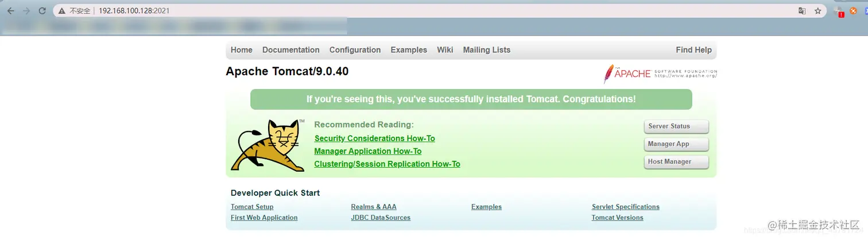Open the Realms & AAA link
Image resolution: width=868 pixels, height=239 pixels.
click(374, 207)
